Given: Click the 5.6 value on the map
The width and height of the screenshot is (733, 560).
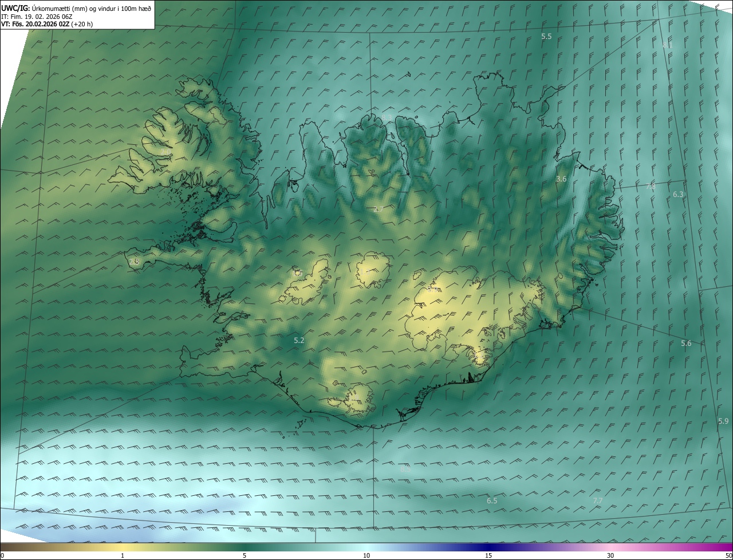Looking at the screenshot, I should point(686,343).
